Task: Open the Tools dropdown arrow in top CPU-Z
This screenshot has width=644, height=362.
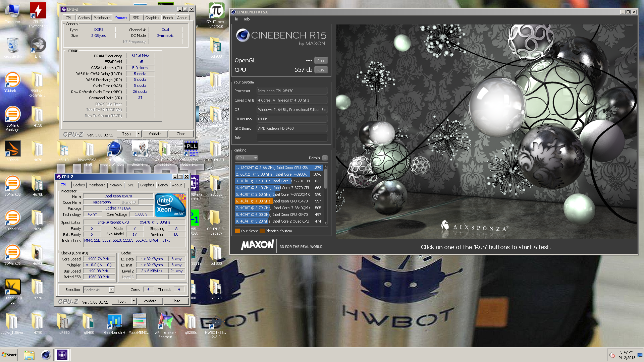Action: tap(138, 134)
